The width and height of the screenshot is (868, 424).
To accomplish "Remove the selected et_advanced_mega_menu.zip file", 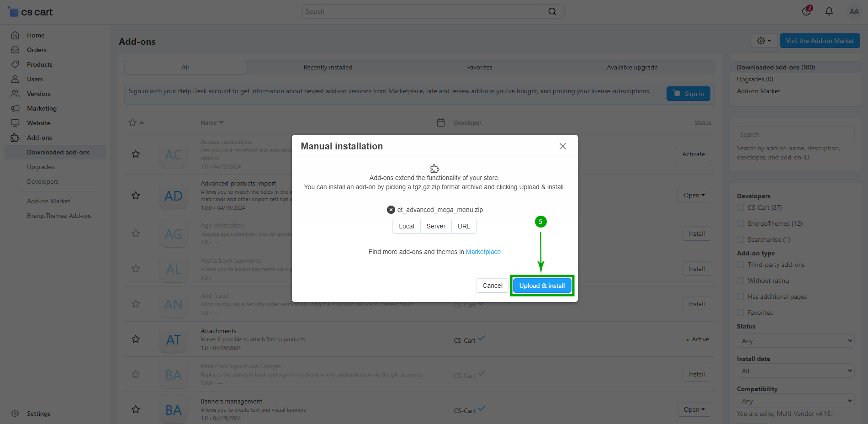I will click(x=391, y=210).
